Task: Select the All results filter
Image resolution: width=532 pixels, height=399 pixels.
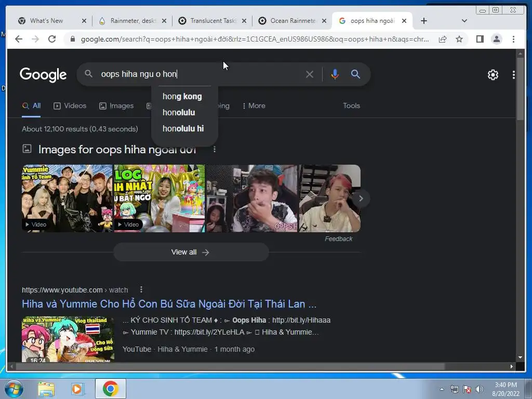Action: 31,105
